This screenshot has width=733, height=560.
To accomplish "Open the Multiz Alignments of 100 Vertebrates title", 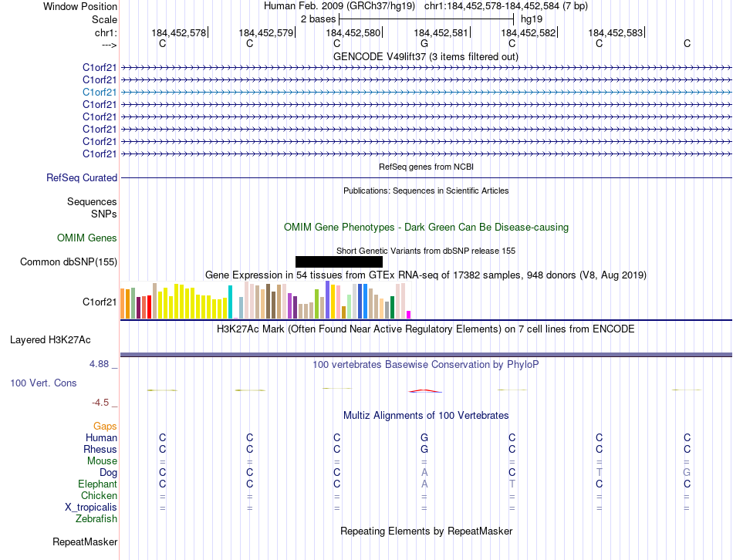I will pyautogui.click(x=425, y=416).
